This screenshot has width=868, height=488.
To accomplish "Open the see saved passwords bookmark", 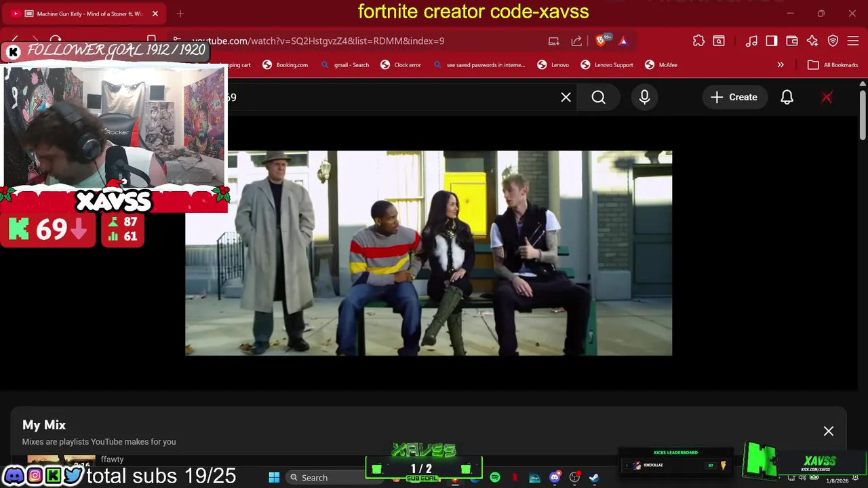I will [479, 65].
